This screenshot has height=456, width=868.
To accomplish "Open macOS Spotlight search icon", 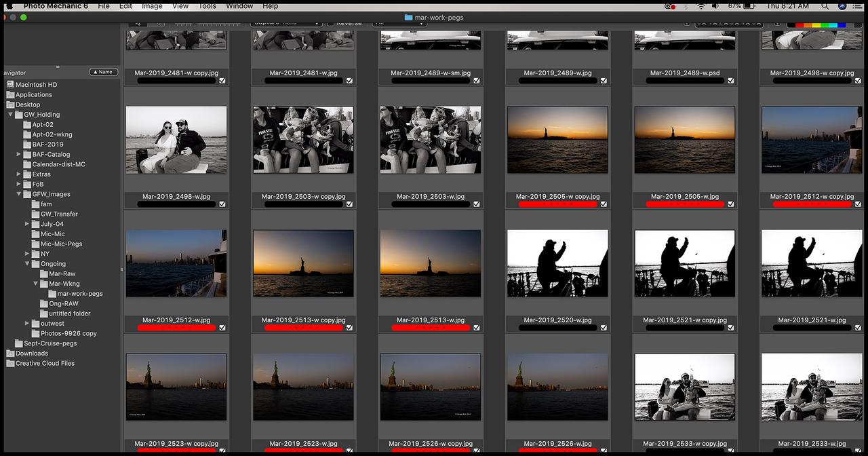I will click(x=825, y=6).
